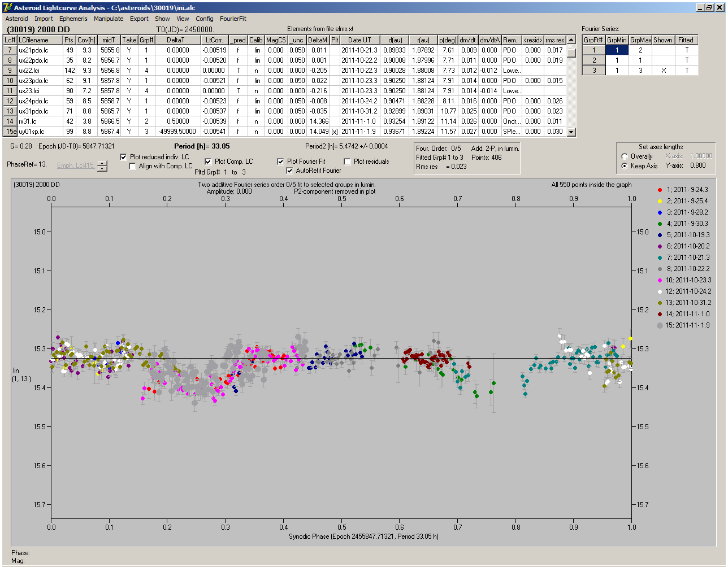Click red legend marker for 1; 2011-9-24.3

tap(660, 190)
